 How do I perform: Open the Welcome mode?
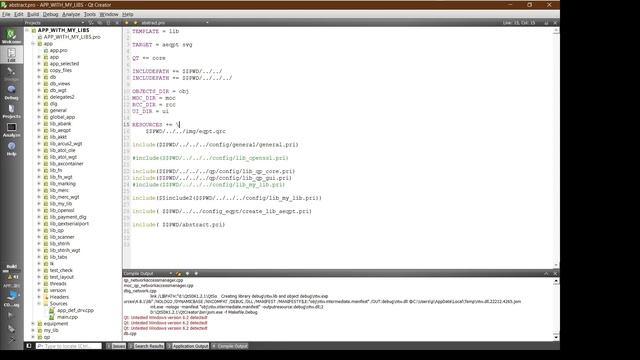[11, 36]
